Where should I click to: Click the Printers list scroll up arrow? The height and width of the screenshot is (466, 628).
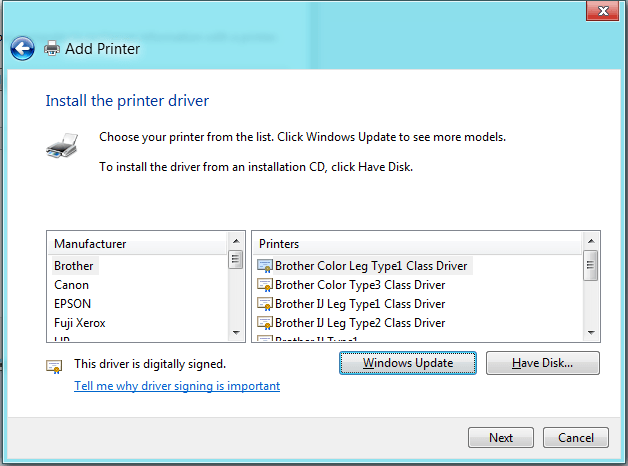click(591, 241)
